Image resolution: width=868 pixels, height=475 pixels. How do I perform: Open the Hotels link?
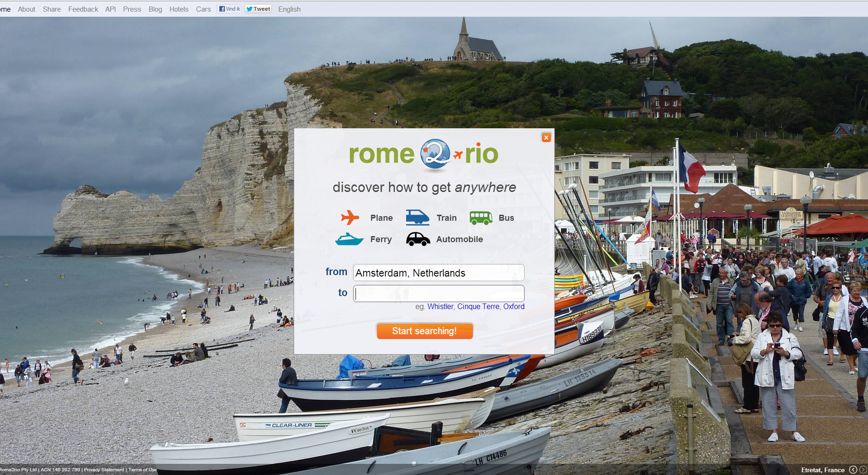pos(179,9)
